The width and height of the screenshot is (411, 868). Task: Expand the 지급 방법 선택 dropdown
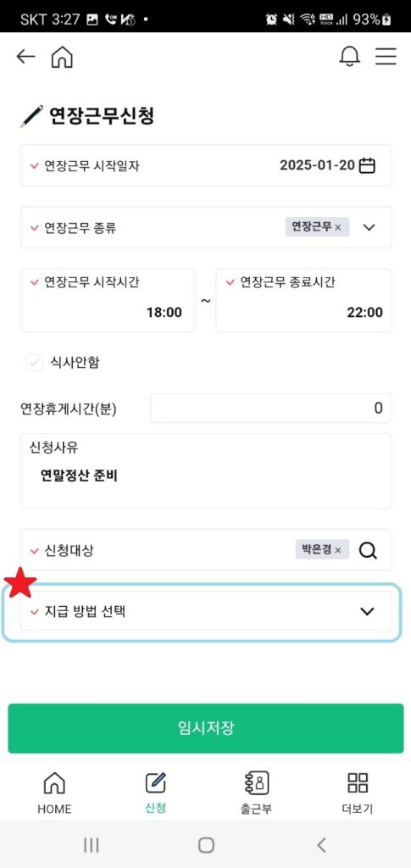coord(206,611)
